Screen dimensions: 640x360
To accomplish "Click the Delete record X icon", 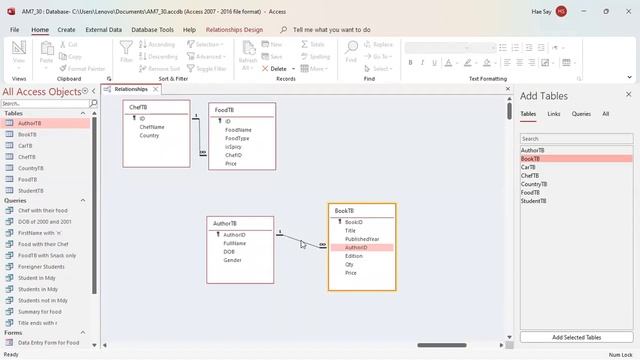I will 265,69.
